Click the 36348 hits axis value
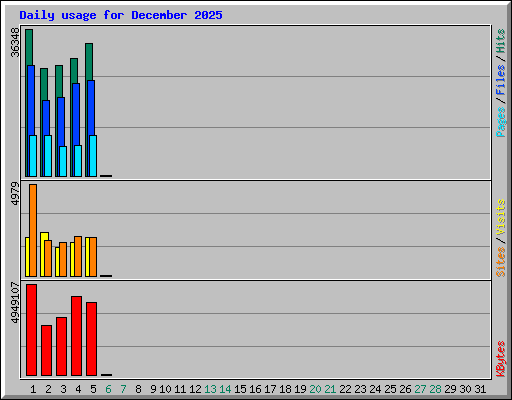 coord(15,42)
